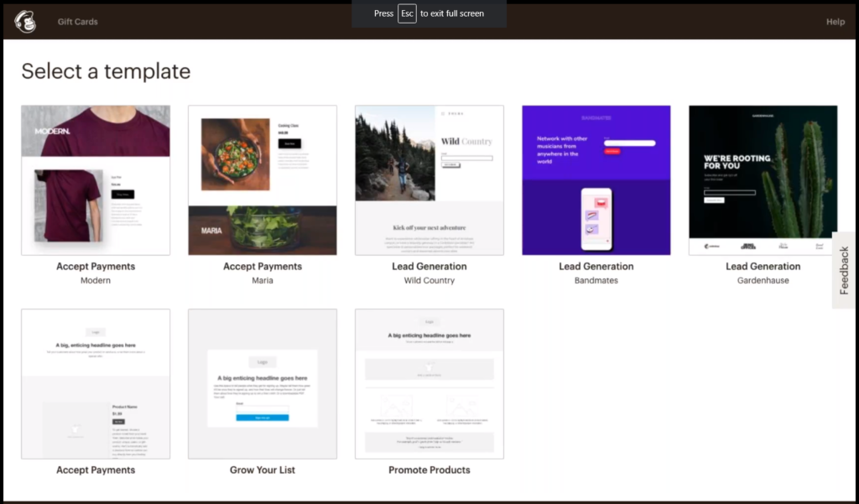Choose the Maria salad template thumbnail
The height and width of the screenshot is (504, 859).
click(263, 179)
